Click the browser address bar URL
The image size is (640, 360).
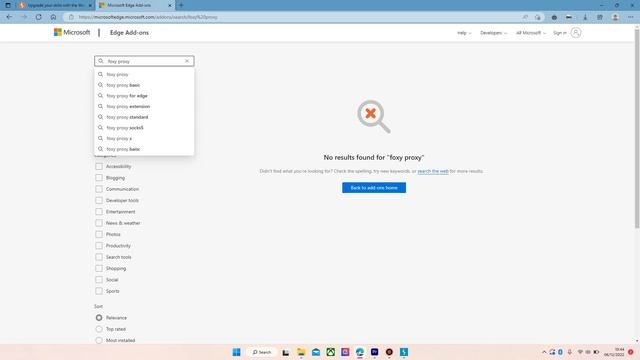(148, 17)
